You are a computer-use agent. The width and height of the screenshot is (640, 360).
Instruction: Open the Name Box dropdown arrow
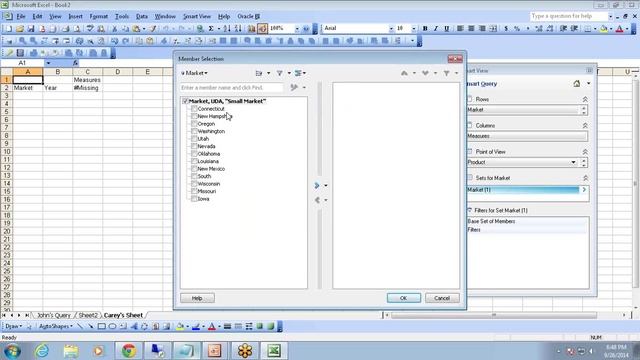[48, 63]
